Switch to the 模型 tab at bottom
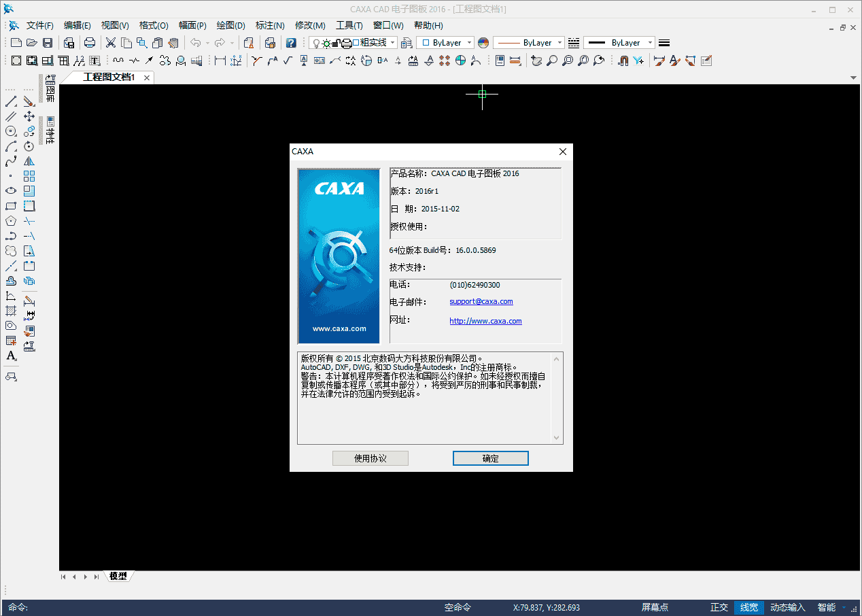This screenshot has height=616, width=862. tap(119, 576)
